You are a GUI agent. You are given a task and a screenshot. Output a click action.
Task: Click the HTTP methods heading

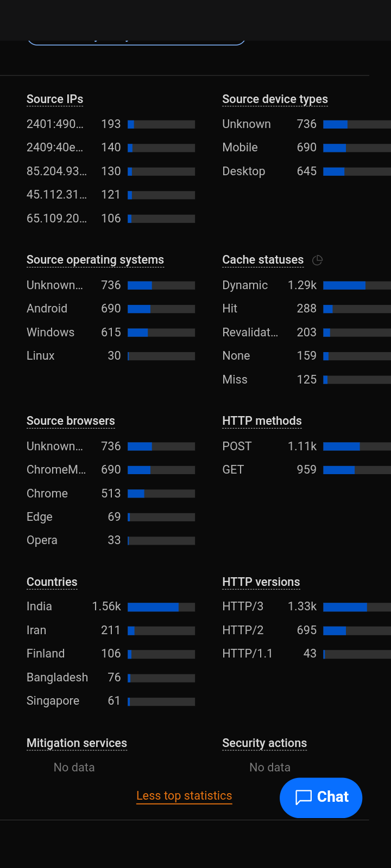(x=262, y=421)
